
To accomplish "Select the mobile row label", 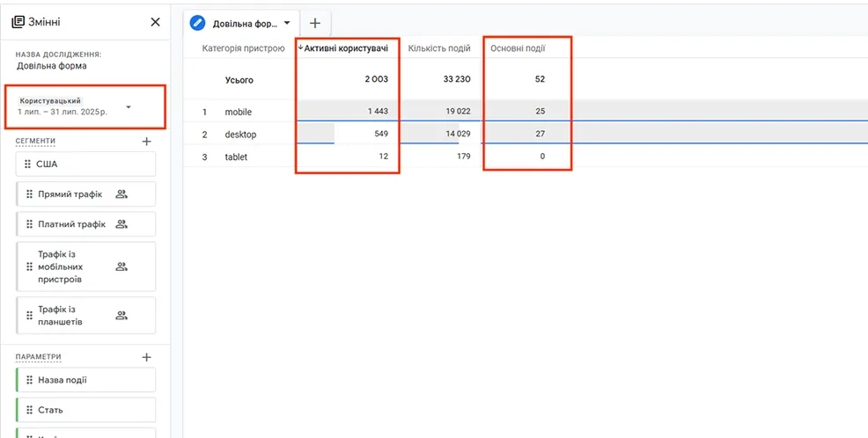I will 238,112.
